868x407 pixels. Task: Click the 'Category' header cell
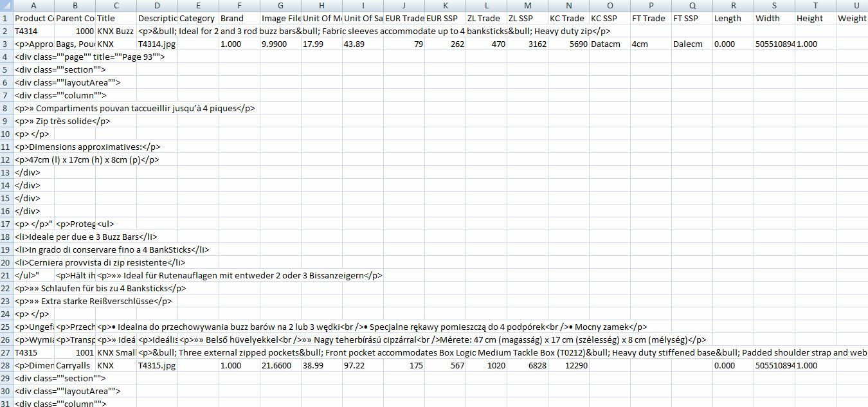pos(198,18)
